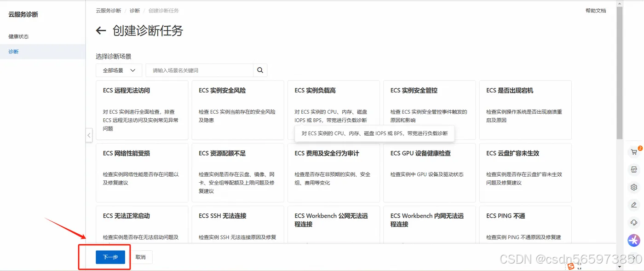Select the ECS 远程无法访问 scenario card
Screen dimensions: 644x271
tap(142, 110)
